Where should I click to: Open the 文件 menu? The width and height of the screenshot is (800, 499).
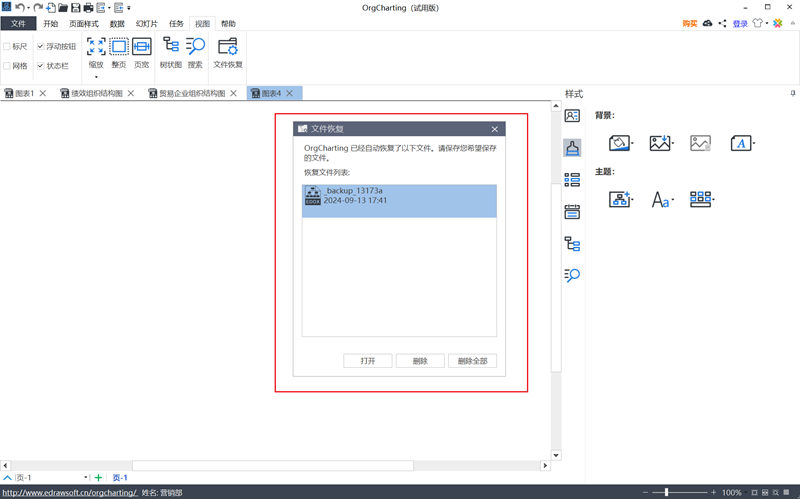coord(18,23)
